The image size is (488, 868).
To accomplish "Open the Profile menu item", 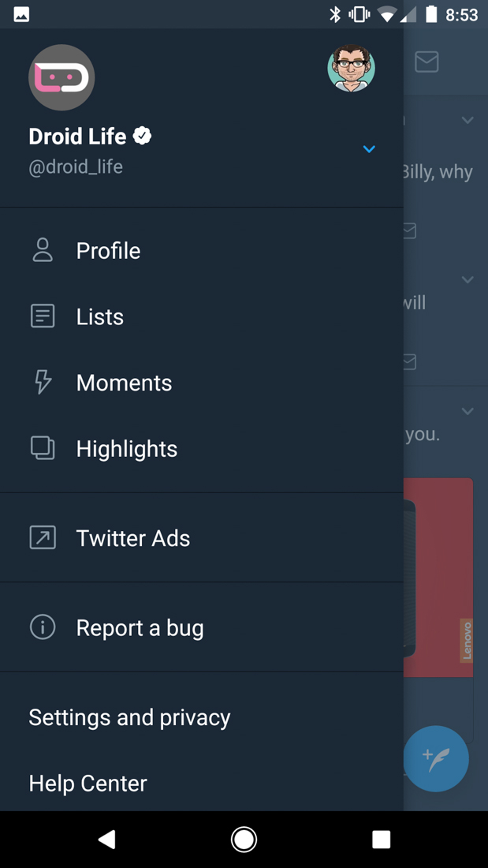I will pyautogui.click(x=108, y=251).
